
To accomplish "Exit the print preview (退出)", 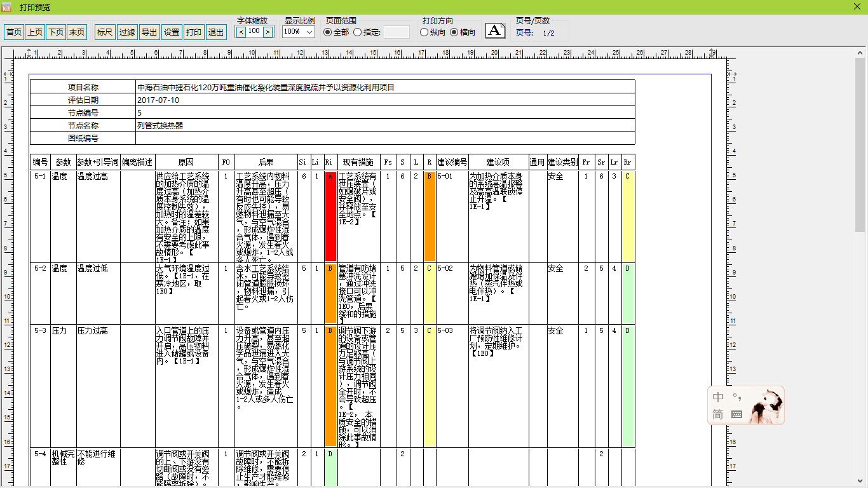I will (216, 32).
